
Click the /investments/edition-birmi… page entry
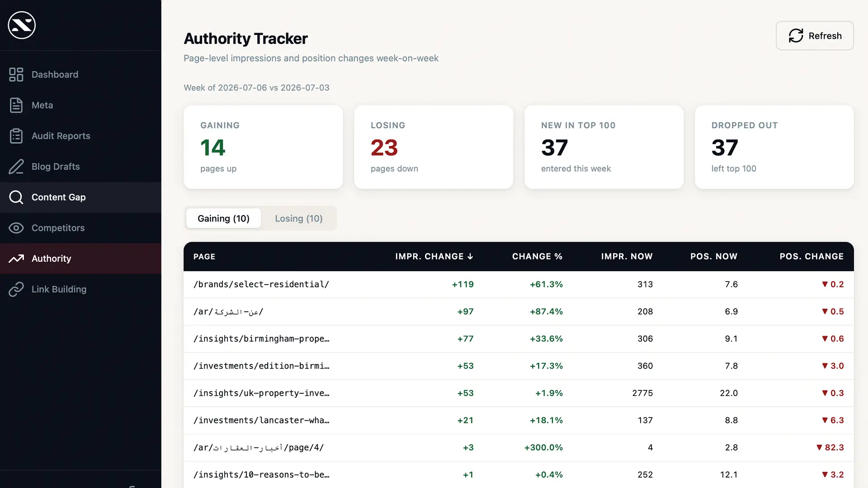pyautogui.click(x=261, y=366)
